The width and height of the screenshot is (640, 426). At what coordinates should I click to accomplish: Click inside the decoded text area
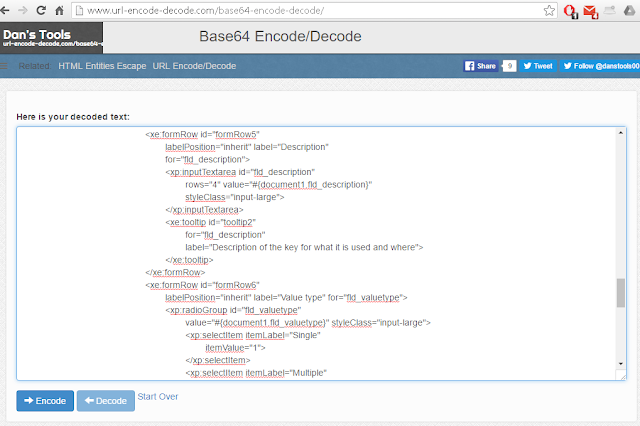pyautogui.click(x=316, y=253)
